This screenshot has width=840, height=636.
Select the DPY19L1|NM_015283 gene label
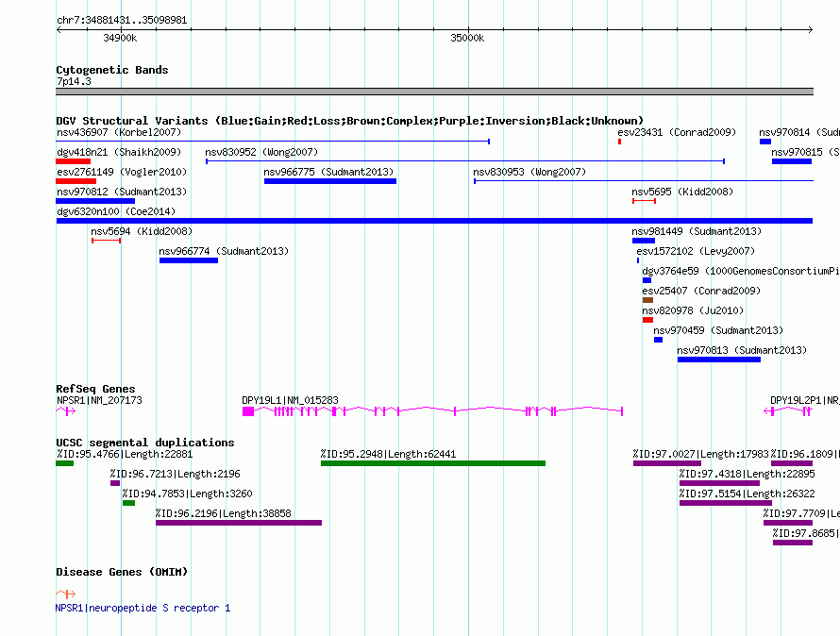[x=290, y=400]
